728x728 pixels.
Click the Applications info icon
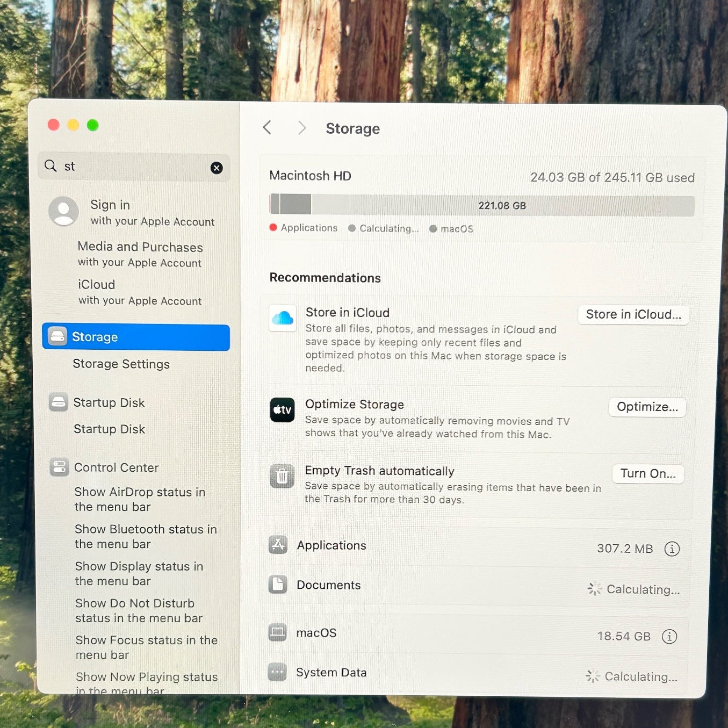[672, 549]
